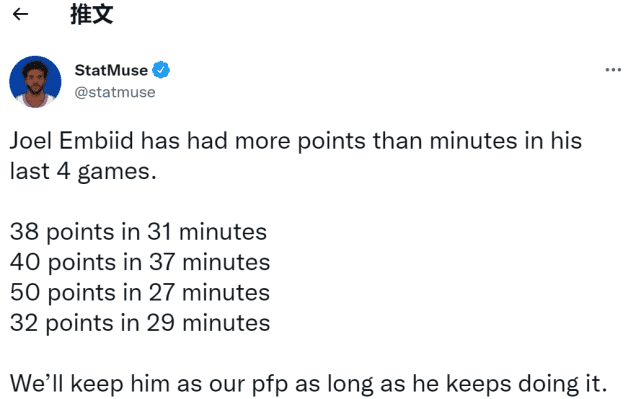
Task: Select the line '38 points in 31 minutes'
Action: [138, 232]
